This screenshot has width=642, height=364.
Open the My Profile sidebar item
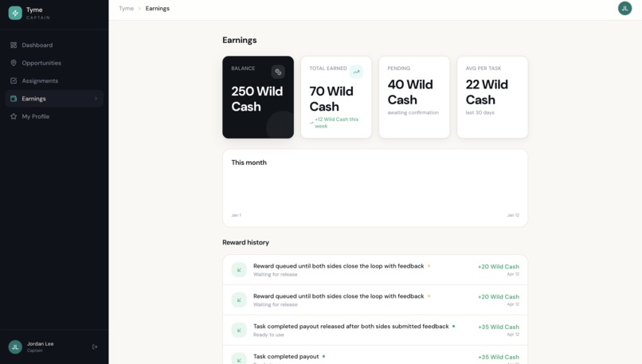coord(54,116)
